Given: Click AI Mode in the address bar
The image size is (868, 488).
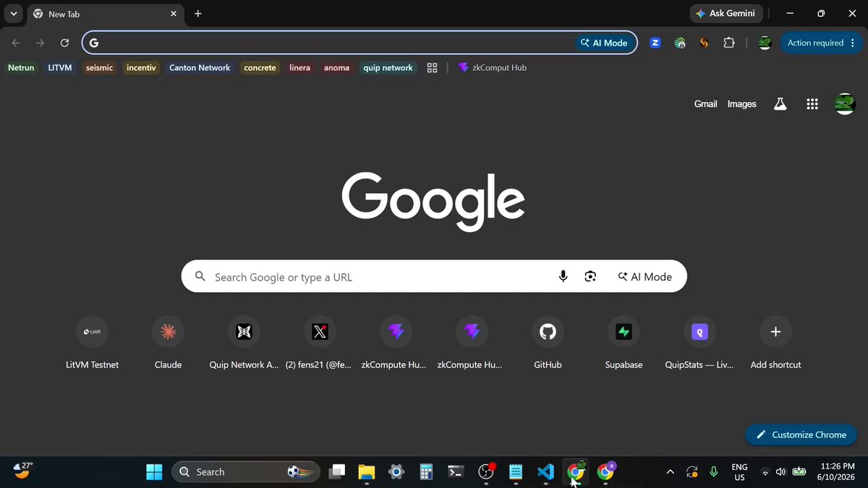Looking at the screenshot, I should coord(604,43).
